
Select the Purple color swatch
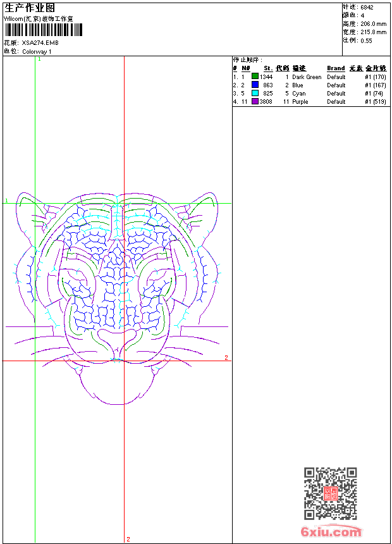tap(255, 101)
